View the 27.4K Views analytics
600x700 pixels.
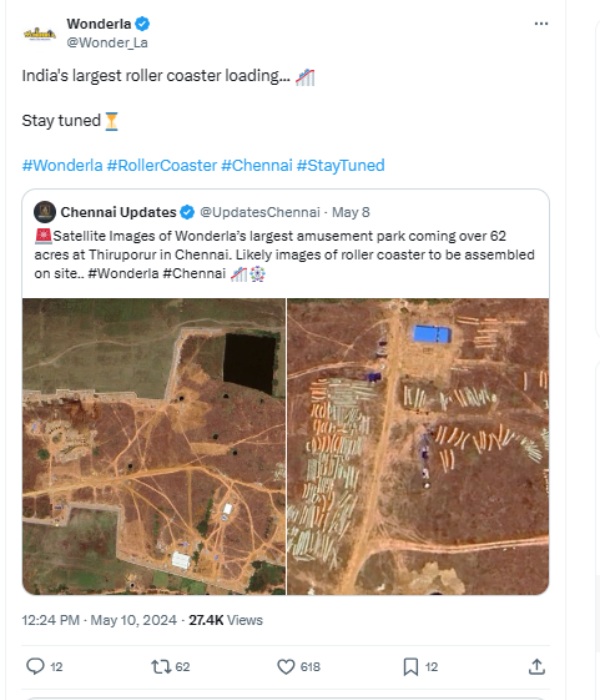pyautogui.click(x=225, y=620)
